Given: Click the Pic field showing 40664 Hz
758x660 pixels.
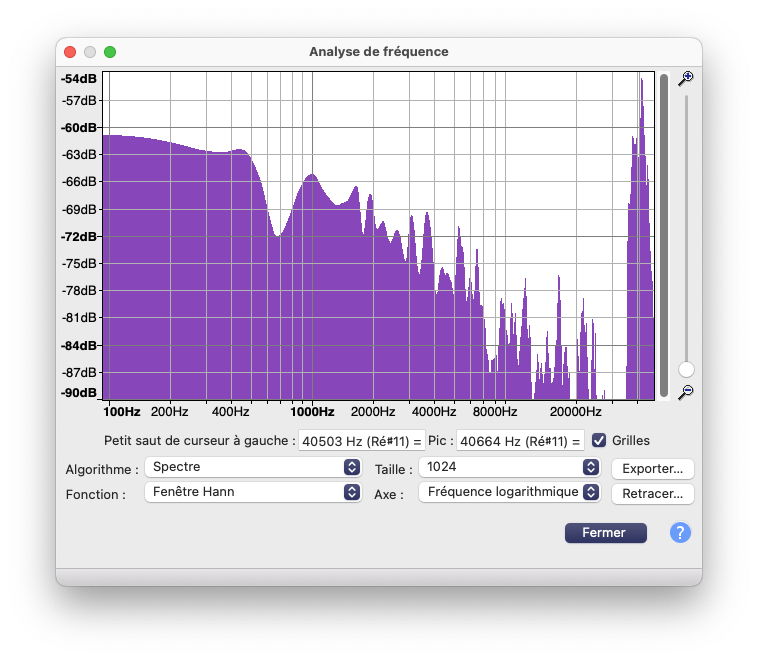Looking at the screenshot, I should [520, 441].
